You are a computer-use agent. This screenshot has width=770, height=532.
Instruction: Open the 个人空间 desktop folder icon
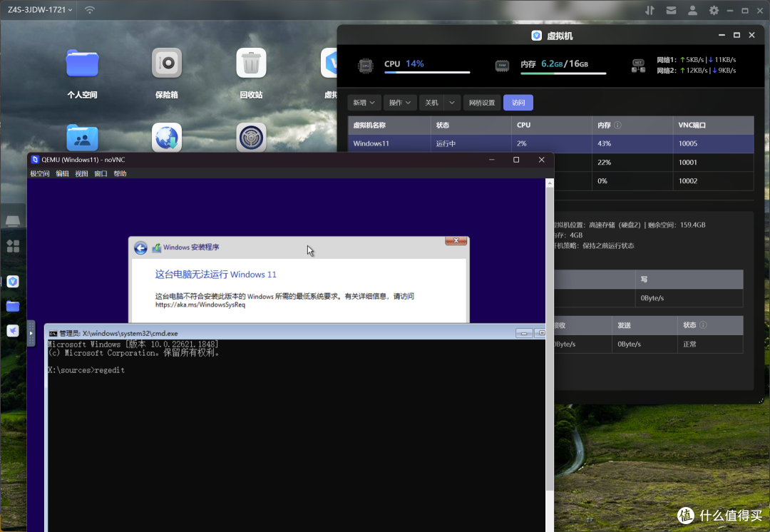point(82,64)
